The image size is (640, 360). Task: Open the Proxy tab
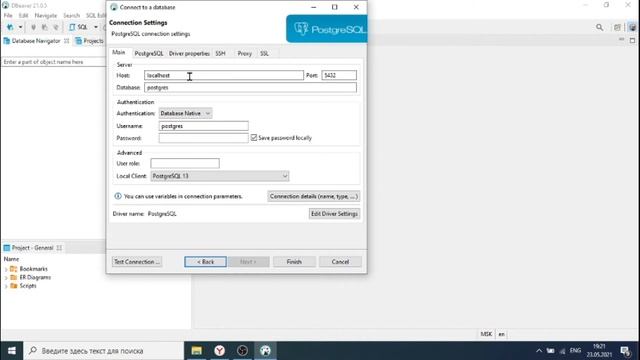coord(244,53)
